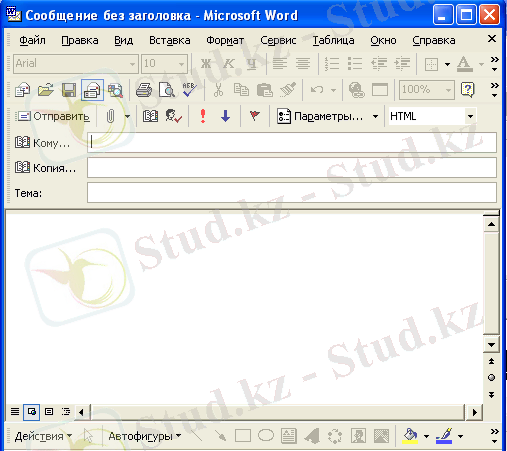Run the spelling check ABC icon

[x=189, y=90]
